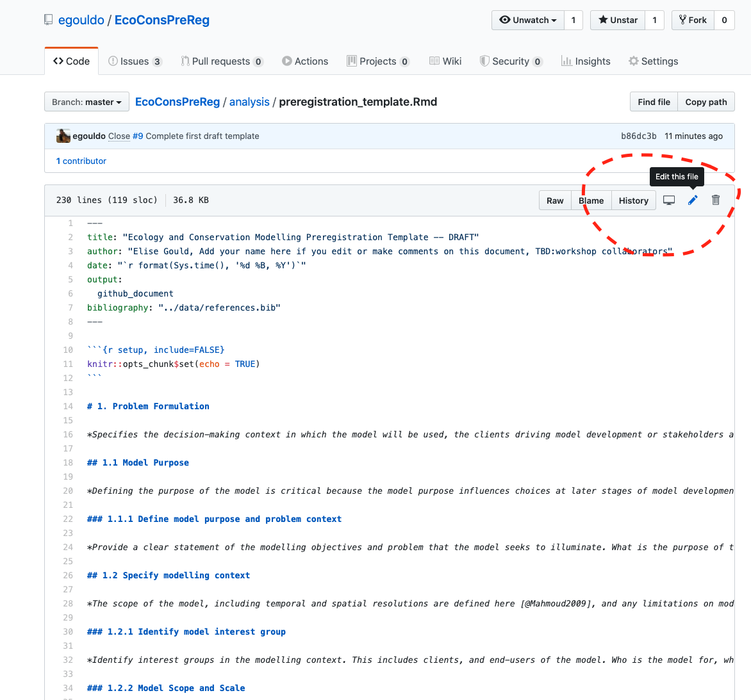Open the Insights tab
This screenshot has width=751, height=700.
click(586, 61)
